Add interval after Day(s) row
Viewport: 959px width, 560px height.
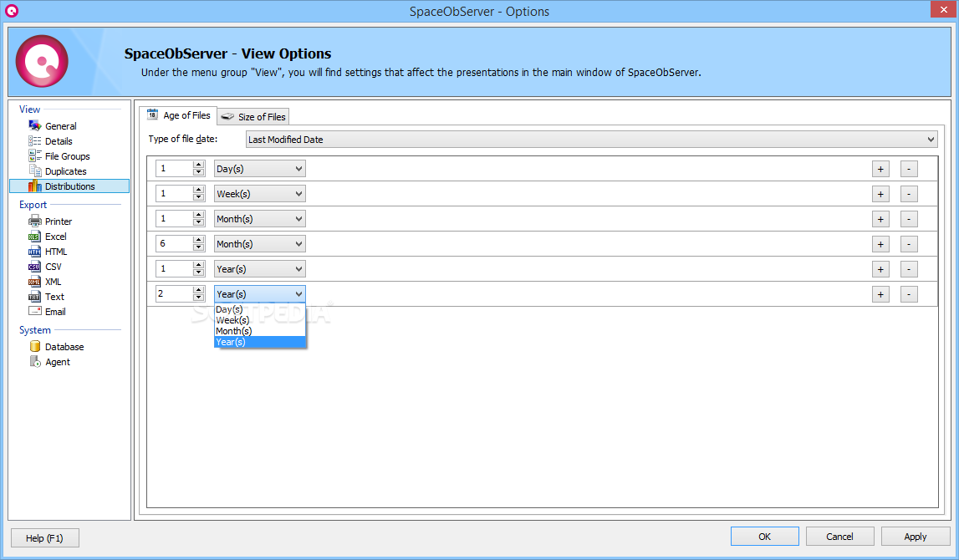[x=880, y=169]
